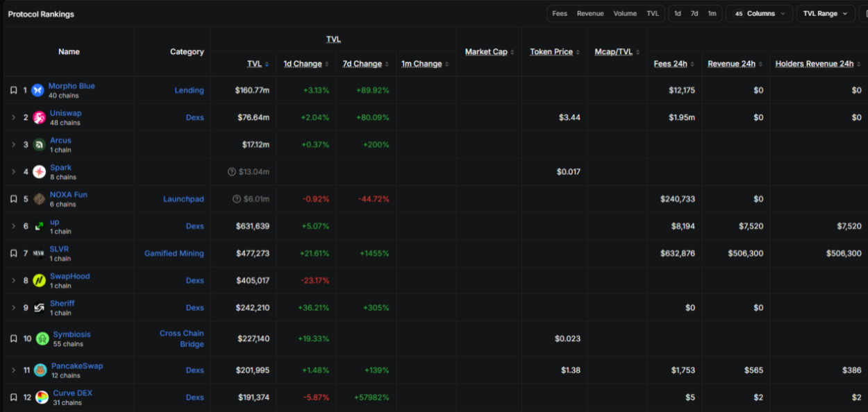Expand the Spark row chevron
Viewport: 868px width, 412px height.
[13, 172]
